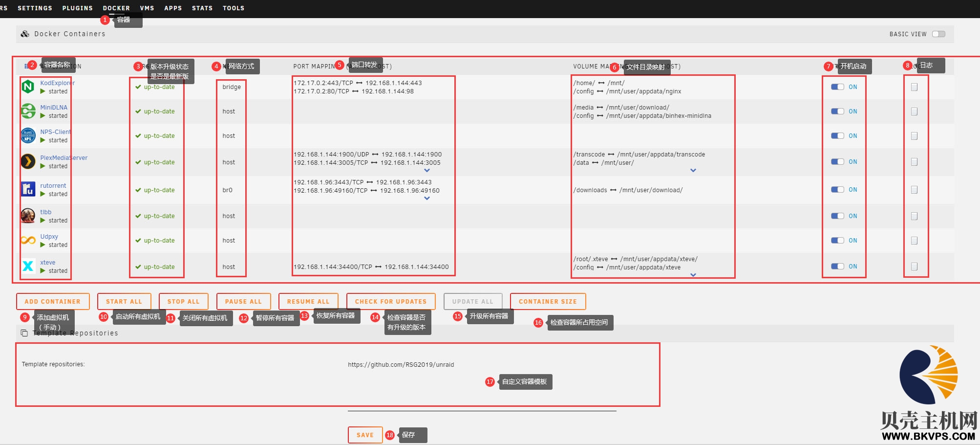980x445 pixels.
Task: Open the log for Udpxy
Action: coord(914,241)
